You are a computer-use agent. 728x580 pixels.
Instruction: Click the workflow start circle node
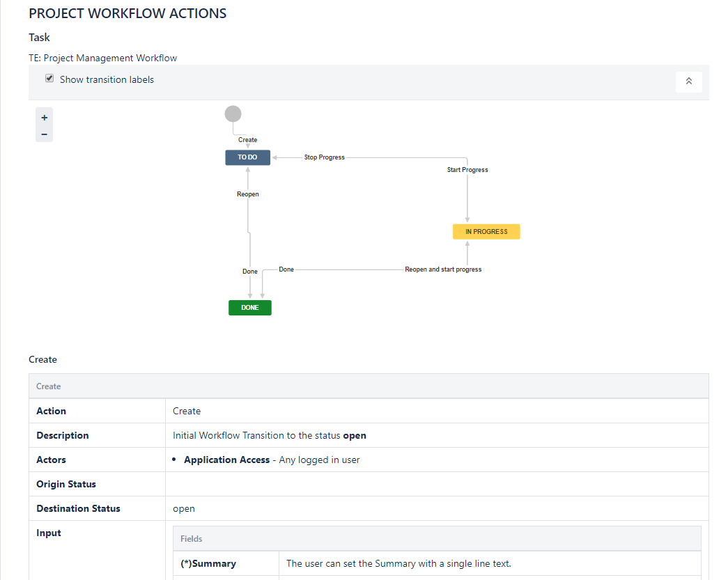[x=233, y=113]
